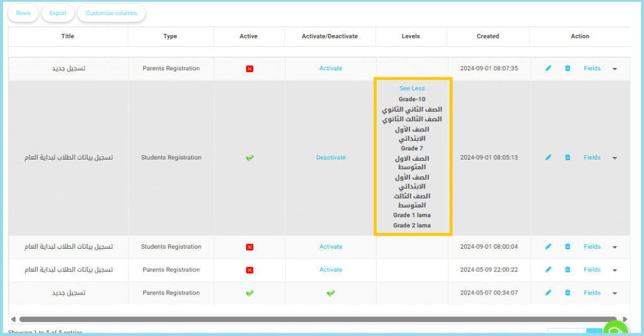Delete the form created at 08:05:13

pos(567,158)
